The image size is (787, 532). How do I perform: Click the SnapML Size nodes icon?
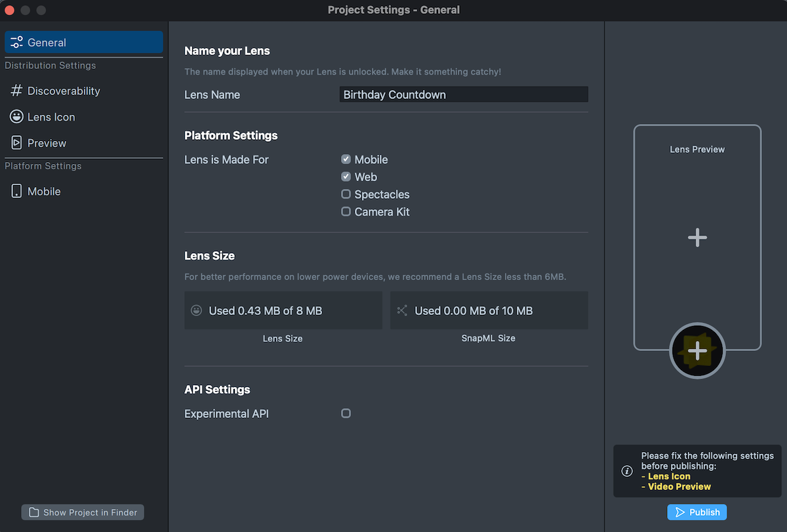pos(402,311)
